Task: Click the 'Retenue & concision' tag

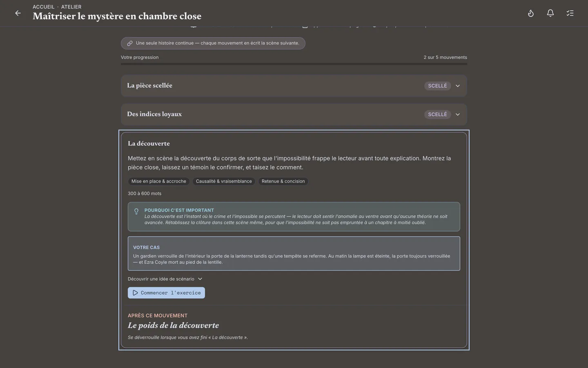Action: [x=283, y=181]
